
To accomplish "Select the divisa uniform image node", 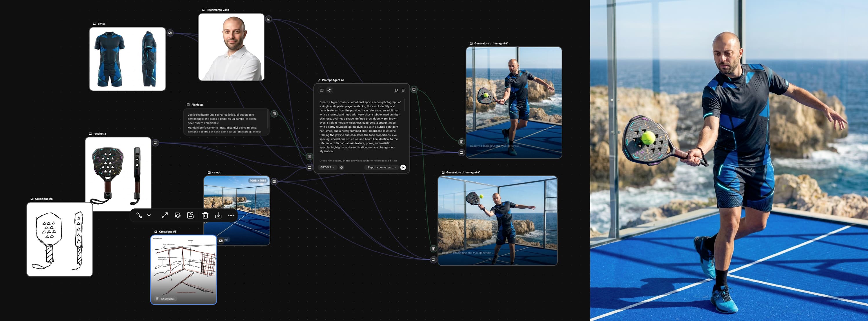I will [x=127, y=59].
